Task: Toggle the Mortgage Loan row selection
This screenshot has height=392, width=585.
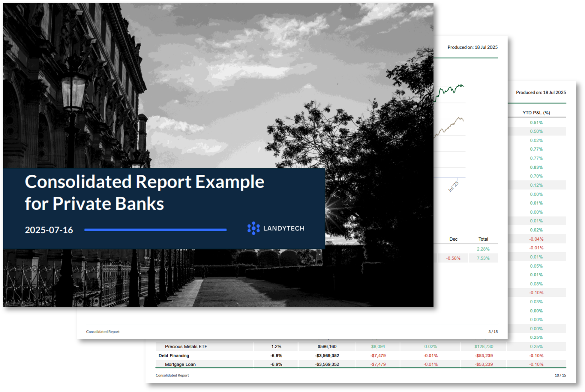Action: click(x=180, y=364)
